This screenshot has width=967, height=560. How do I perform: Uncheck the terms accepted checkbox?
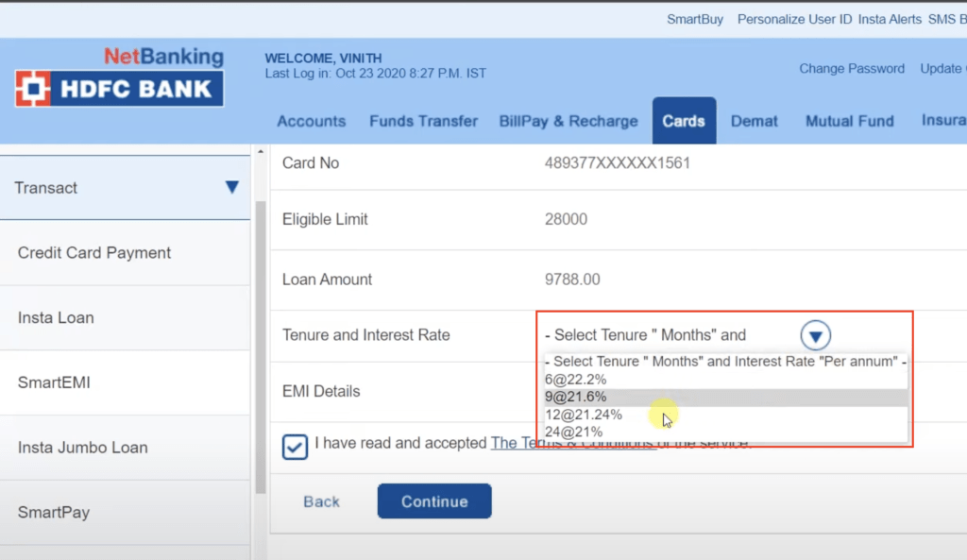point(295,447)
